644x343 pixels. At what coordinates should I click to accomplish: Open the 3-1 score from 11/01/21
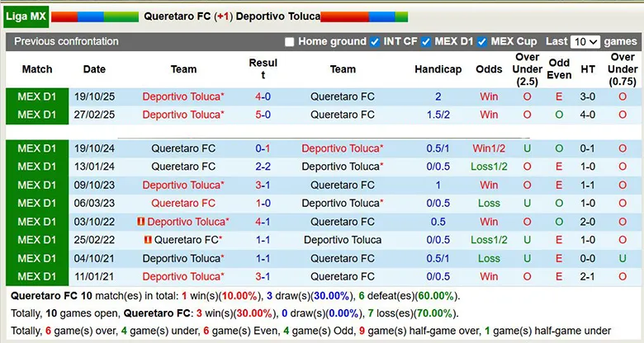(x=263, y=276)
